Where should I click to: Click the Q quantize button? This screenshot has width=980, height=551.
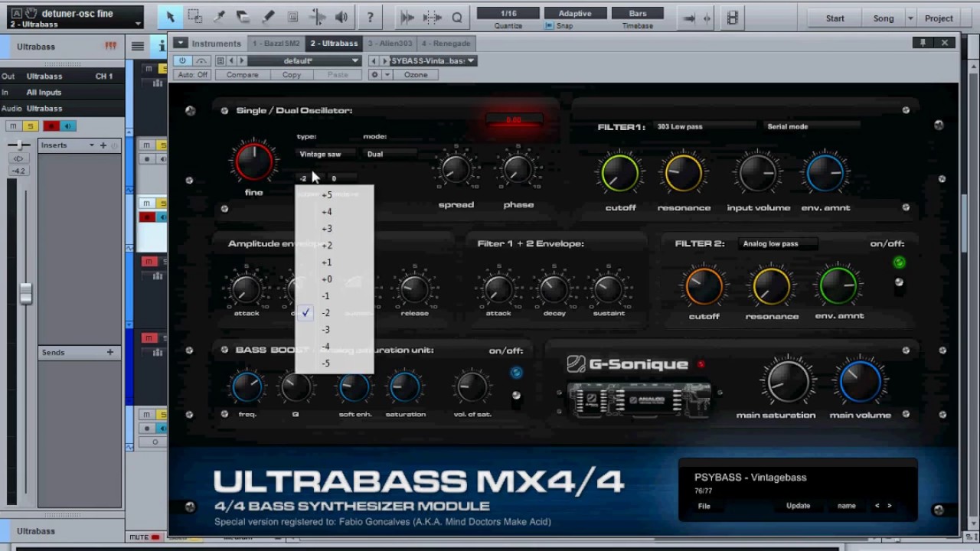tap(457, 18)
